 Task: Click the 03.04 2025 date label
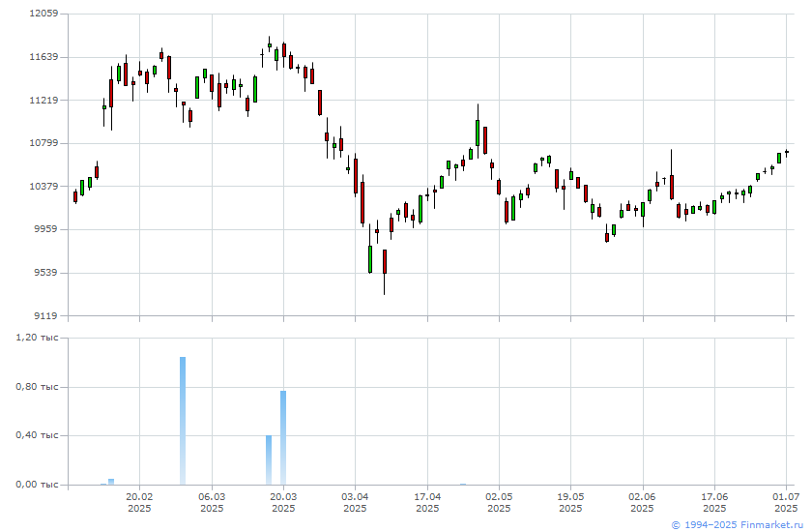tap(356, 502)
